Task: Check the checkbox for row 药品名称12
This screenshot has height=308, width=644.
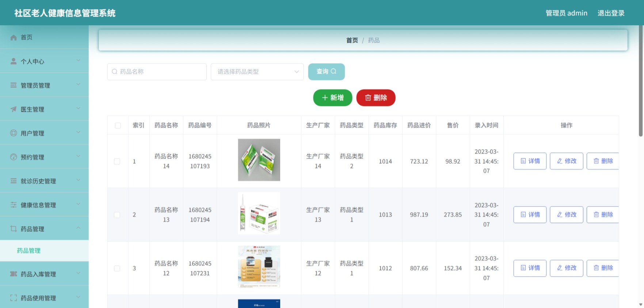Action: coord(117,268)
